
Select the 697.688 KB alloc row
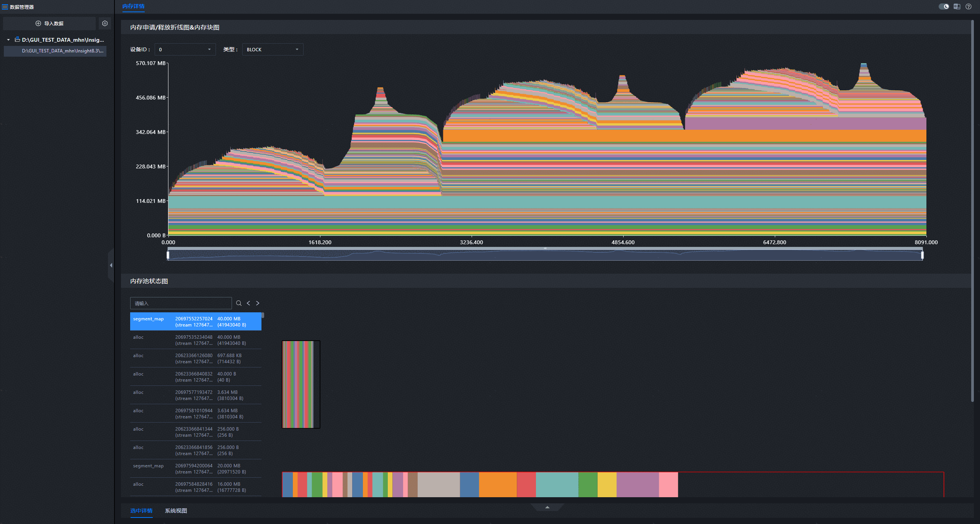point(196,358)
